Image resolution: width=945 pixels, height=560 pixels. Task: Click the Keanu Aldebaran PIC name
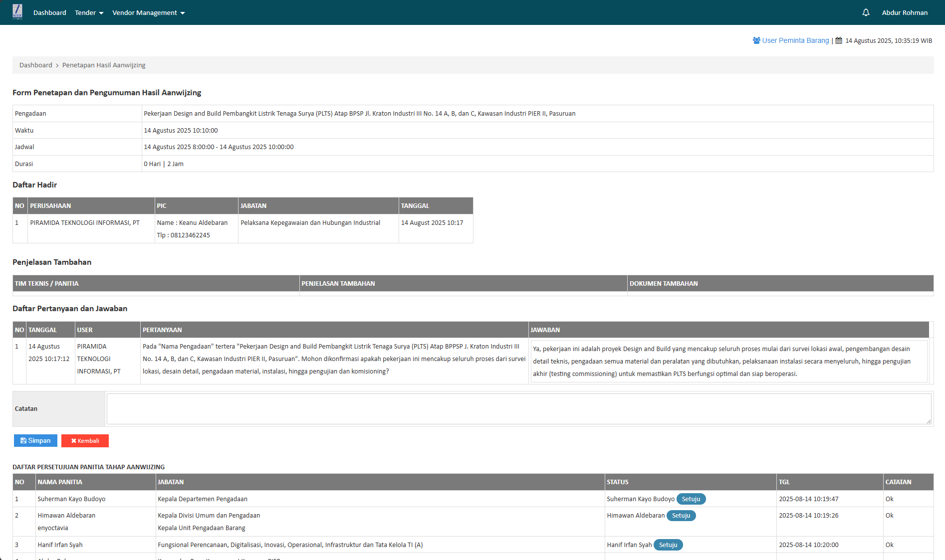203,223
